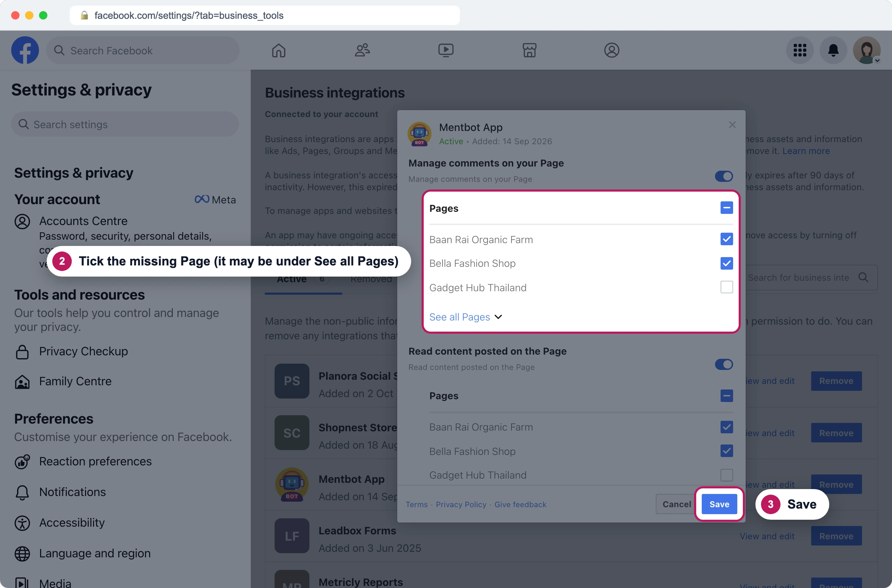Open the Notifications bell in top bar

point(833,50)
